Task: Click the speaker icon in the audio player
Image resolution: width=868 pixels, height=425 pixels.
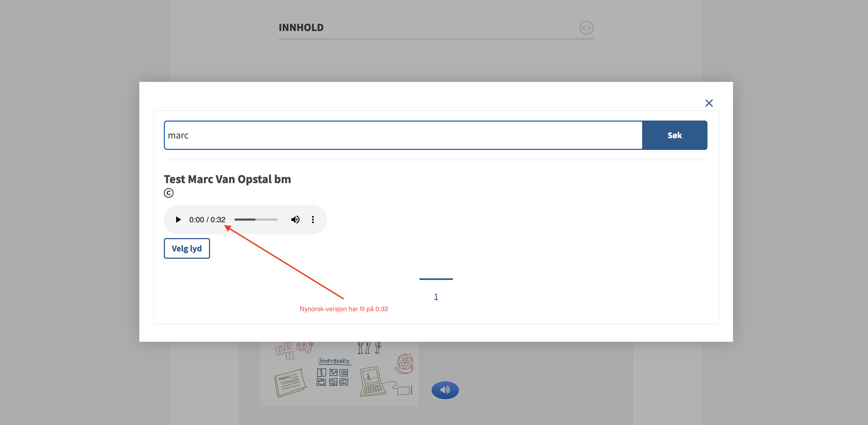Action: click(295, 219)
